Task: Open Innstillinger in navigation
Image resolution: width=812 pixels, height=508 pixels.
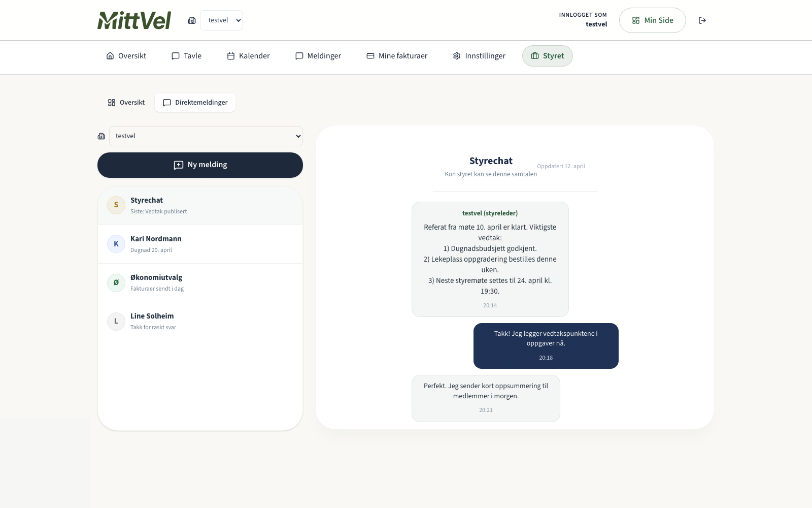Action: pos(479,56)
